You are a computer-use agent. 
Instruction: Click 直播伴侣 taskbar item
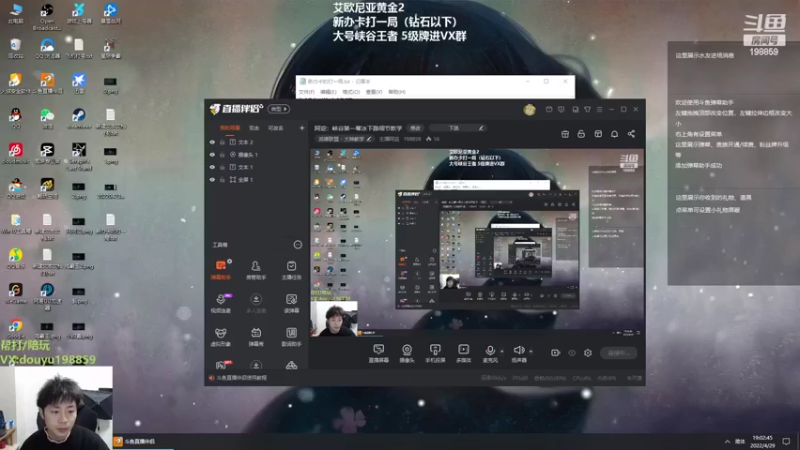[x=142, y=441]
